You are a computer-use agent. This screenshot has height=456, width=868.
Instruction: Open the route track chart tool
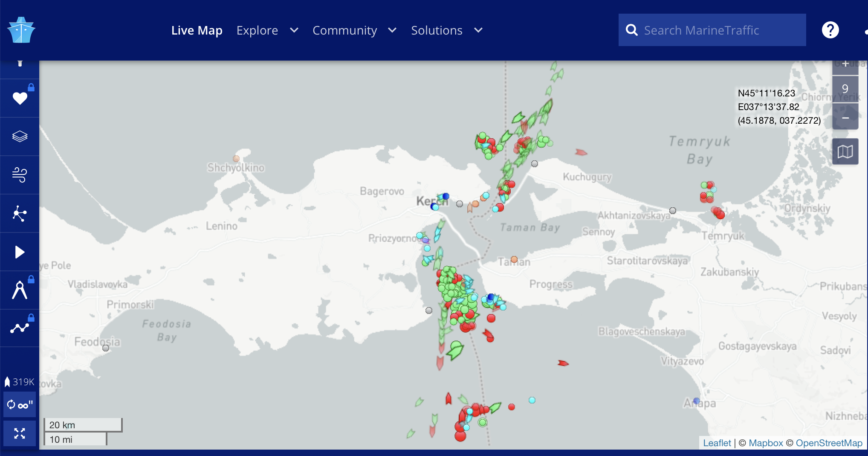[x=20, y=328]
